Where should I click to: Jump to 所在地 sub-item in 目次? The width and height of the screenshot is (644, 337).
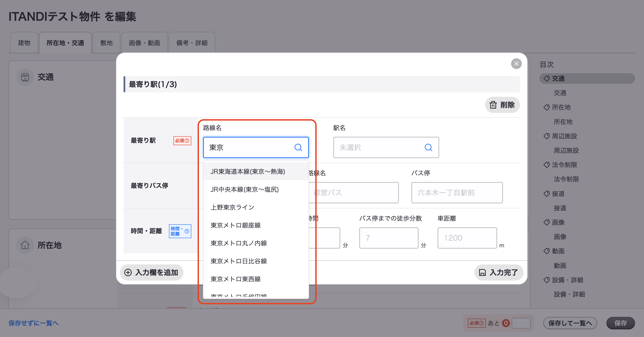pyautogui.click(x=563, y=122)
